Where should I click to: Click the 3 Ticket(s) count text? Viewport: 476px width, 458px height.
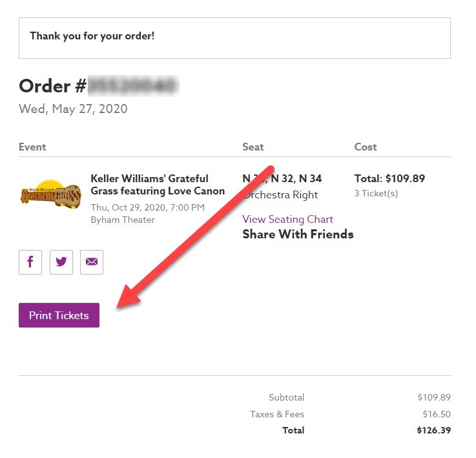[376, 193]
